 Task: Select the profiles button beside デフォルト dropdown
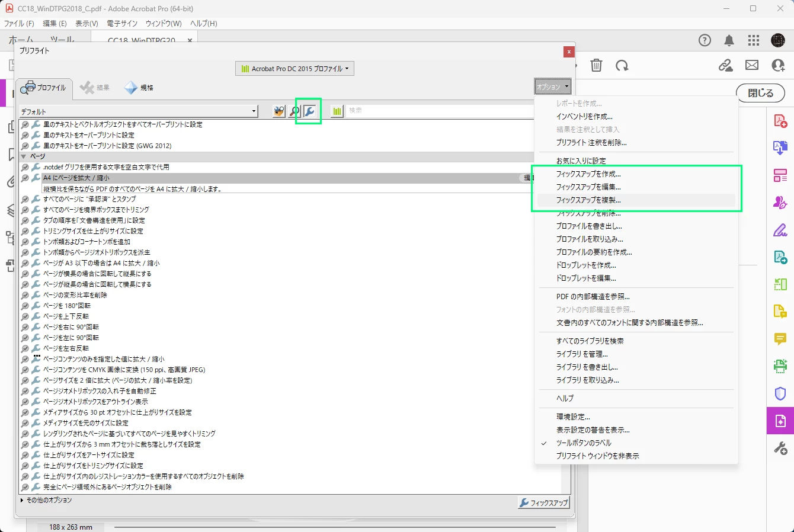click(x=279, y=111)
